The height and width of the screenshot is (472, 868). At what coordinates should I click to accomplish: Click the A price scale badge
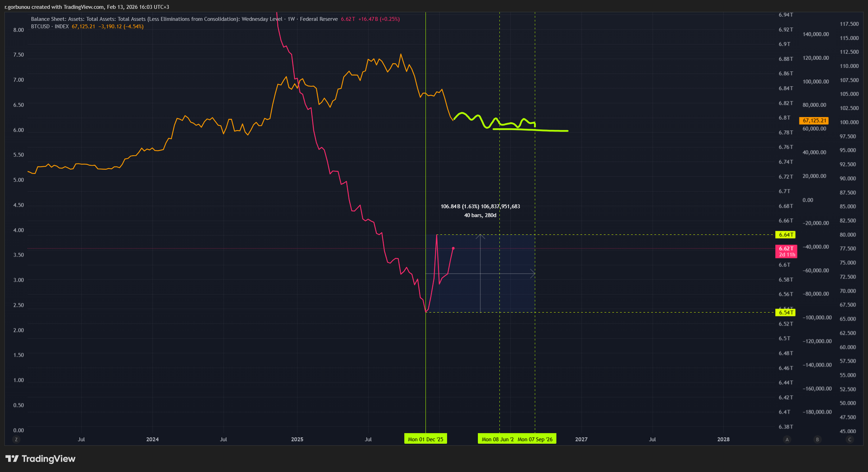(x=787, y=439)
